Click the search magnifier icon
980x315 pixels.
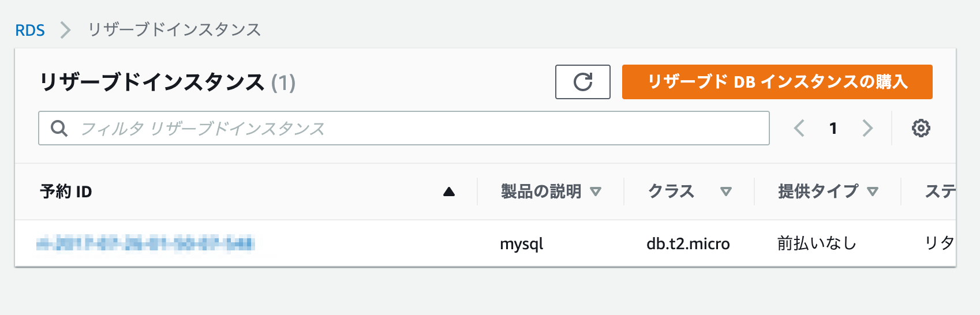click(x=59, y=128)
